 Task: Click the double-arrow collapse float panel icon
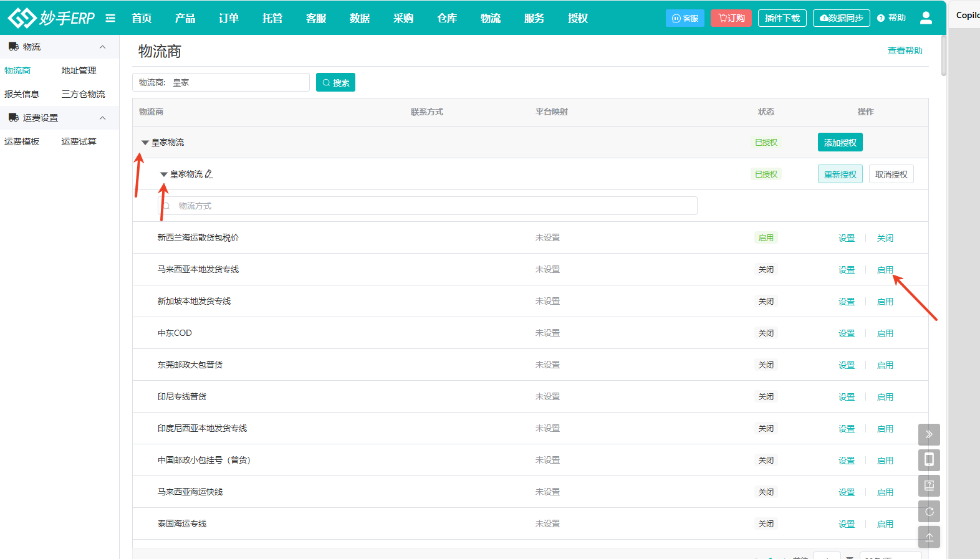(x=929, y=434)
